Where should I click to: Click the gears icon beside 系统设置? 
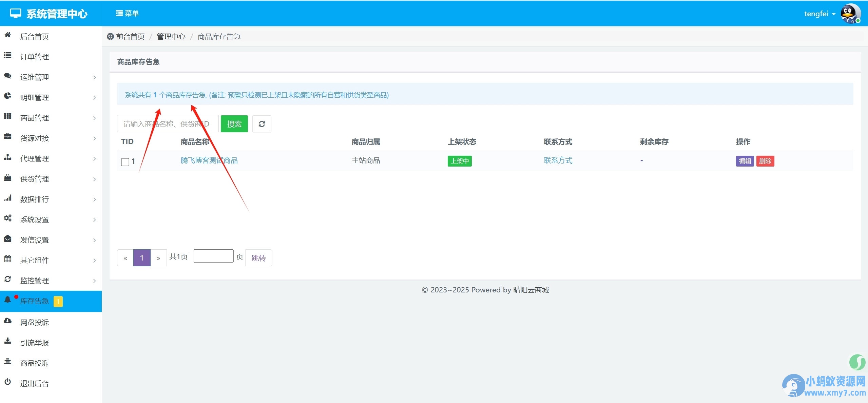coord(7,218)
